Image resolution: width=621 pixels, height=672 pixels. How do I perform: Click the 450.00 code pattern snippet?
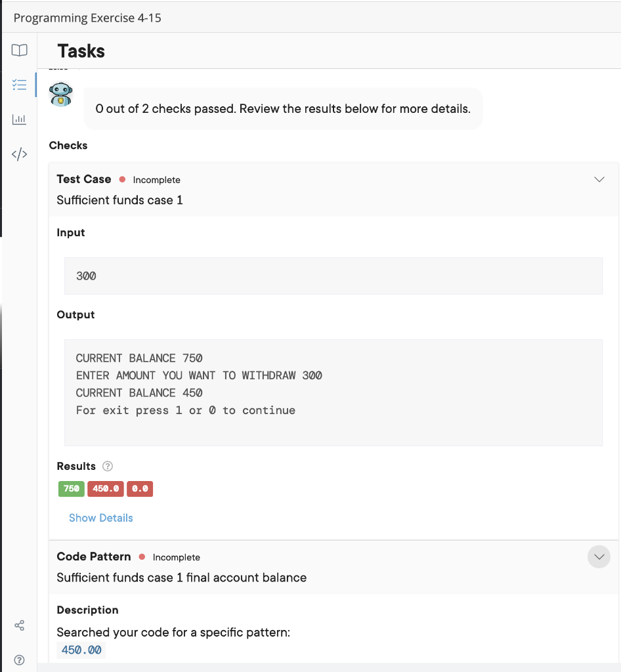pyautogui.click(x=81, y=650)
